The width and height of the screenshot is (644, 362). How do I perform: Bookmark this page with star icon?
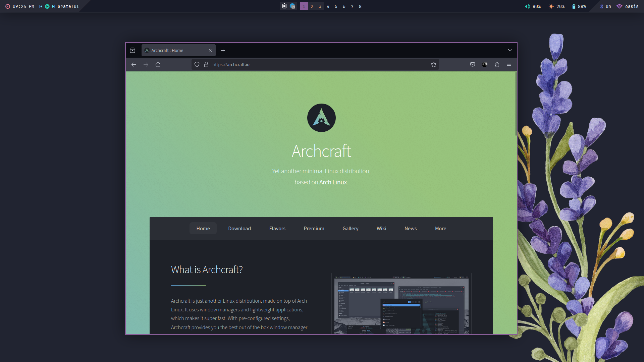pyautogui.click(x=434, y=64)
